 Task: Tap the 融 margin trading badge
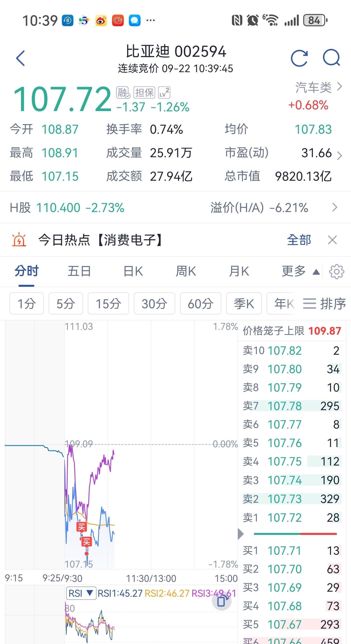point(123,93)
